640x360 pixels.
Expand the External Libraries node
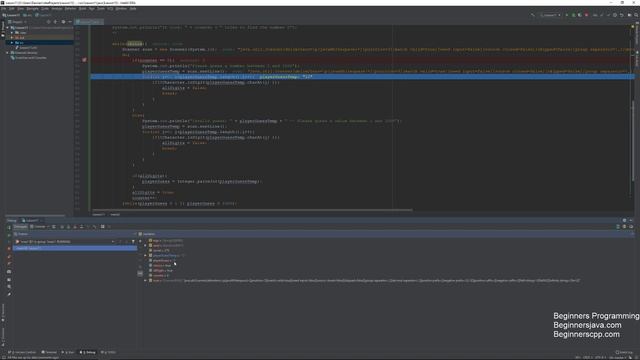point(7,53)
